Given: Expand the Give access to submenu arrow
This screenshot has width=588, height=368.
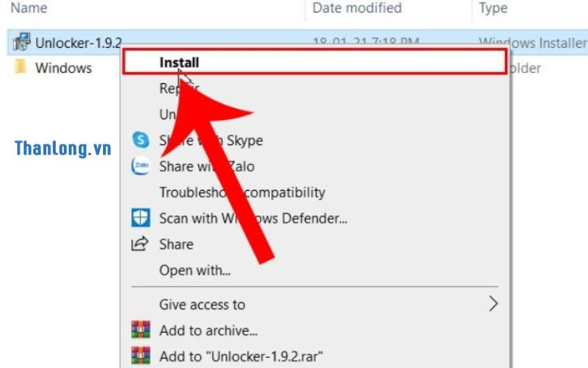Looking at the screenshot, I should coord(493,304).
